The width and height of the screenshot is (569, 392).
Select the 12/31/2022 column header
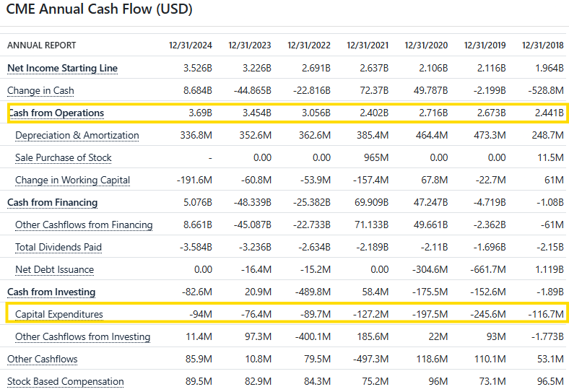(309, 45)
